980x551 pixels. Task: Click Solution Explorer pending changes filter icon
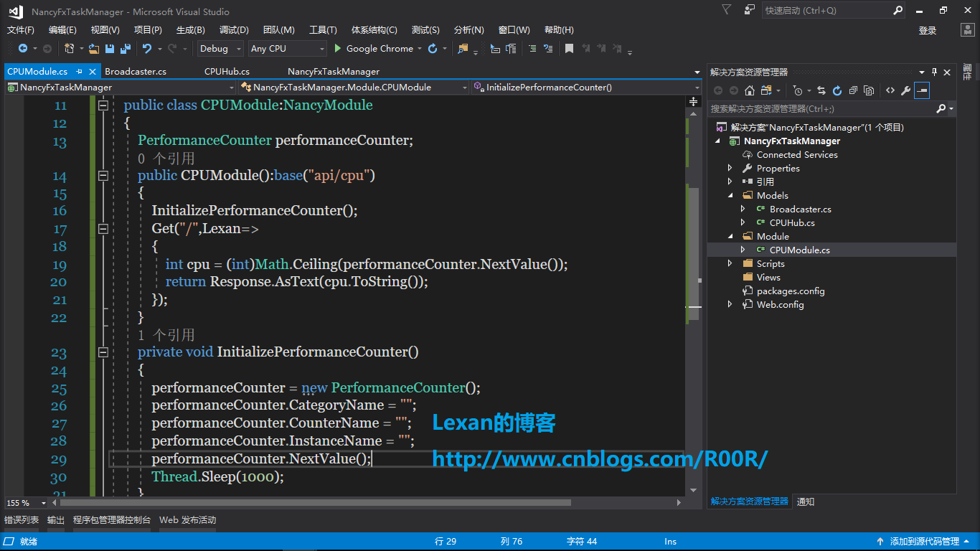(x=797, y=90)
